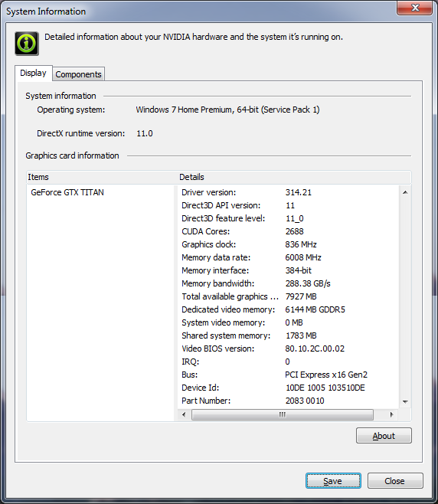This screenshot has width=438, height=504.
Task: Select the Driver version row
Action: [288, 192]
